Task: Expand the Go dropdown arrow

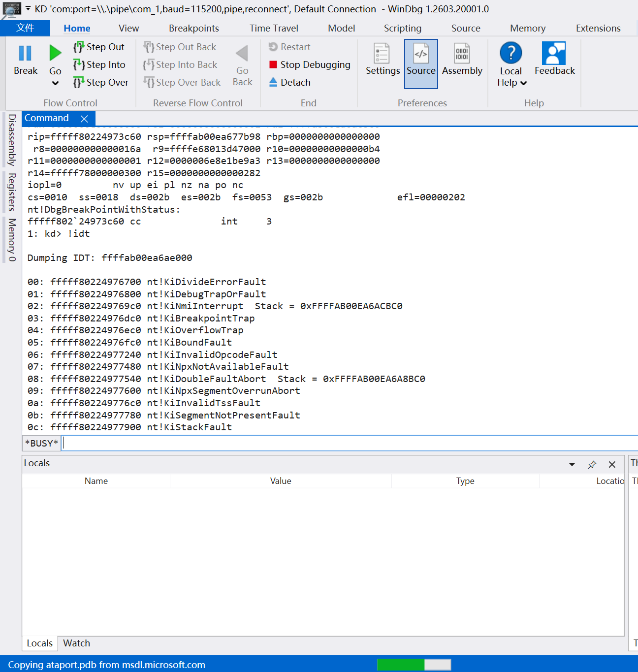Action: 55,83
